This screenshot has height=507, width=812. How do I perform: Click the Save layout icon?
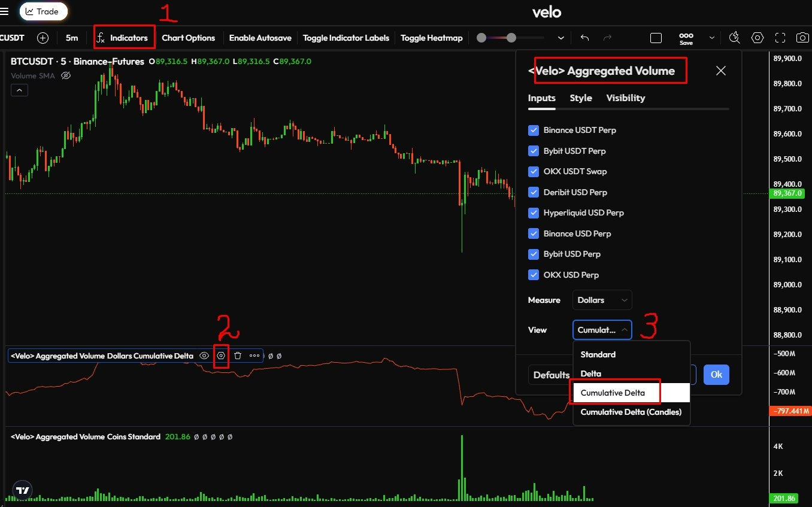[686, 38]
